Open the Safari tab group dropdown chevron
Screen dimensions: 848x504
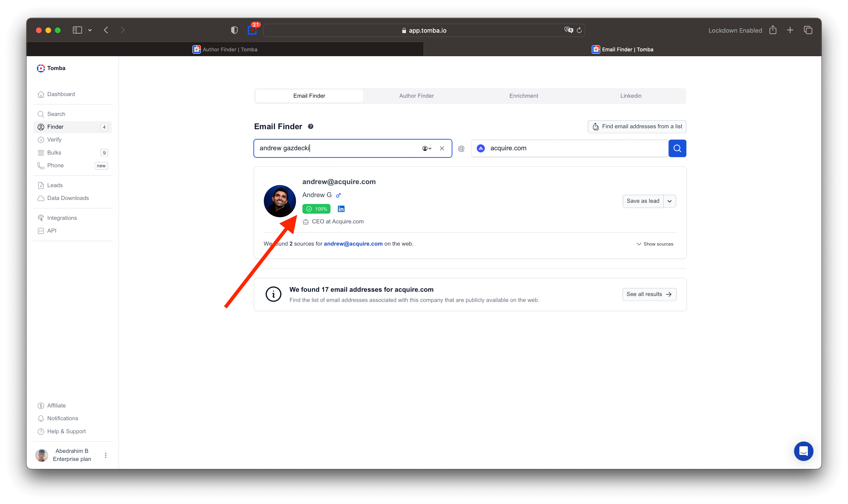click(90, 30)
